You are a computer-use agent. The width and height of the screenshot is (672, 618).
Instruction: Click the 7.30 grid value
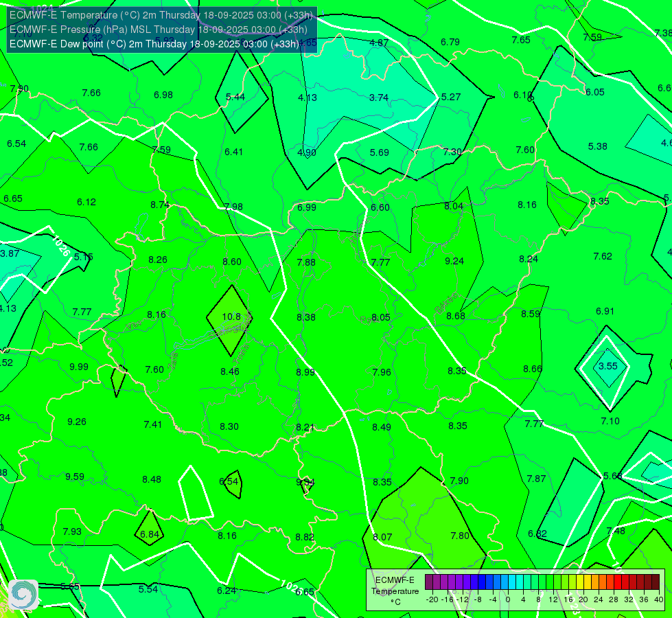point(452,152)
